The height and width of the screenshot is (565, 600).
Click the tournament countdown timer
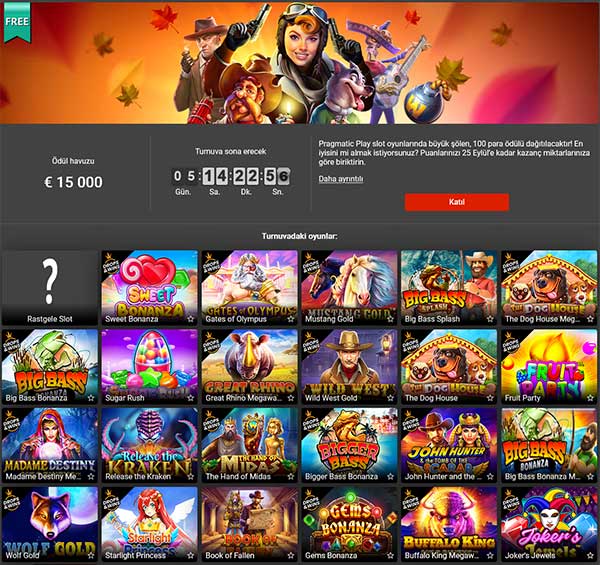(x=231, y=176)
